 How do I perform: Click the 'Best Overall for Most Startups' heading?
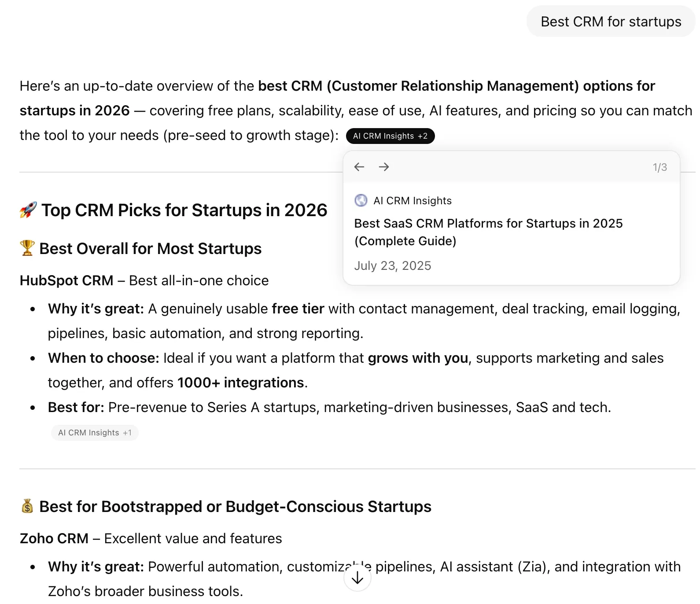151,249
